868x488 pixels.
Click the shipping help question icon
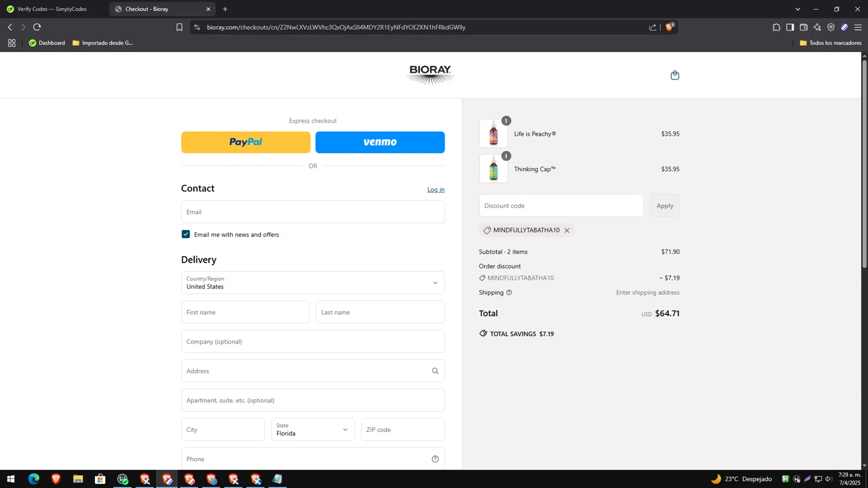509,293
